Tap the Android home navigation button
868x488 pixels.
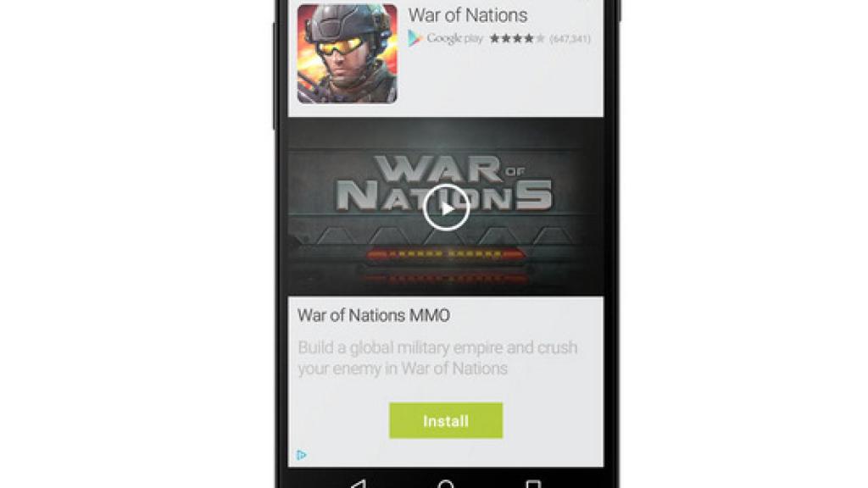click(x=446, y=484)
